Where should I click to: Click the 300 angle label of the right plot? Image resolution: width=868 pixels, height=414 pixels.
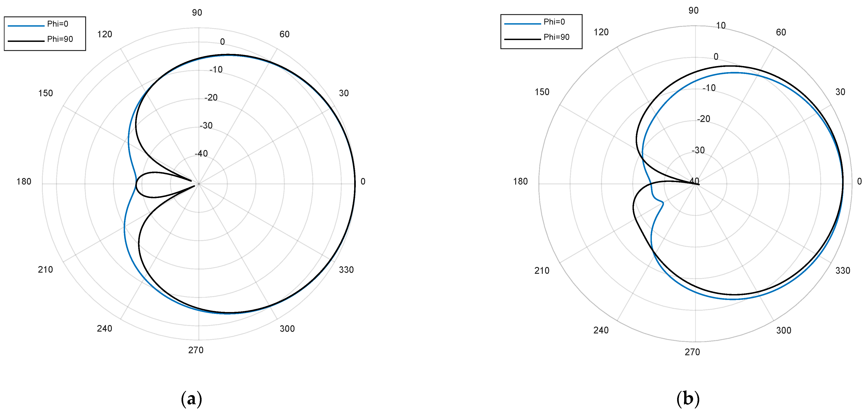(784, 330)
